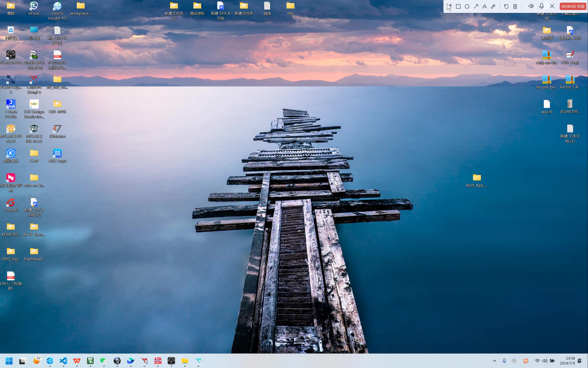588x368 pixels.
Task: Open the Windows Start menu
Action: tap(9, 361)
